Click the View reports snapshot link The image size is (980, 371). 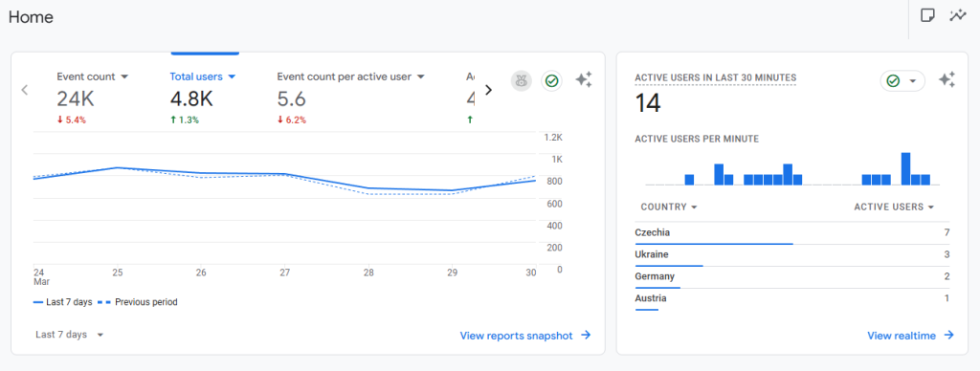click(525, 336)
